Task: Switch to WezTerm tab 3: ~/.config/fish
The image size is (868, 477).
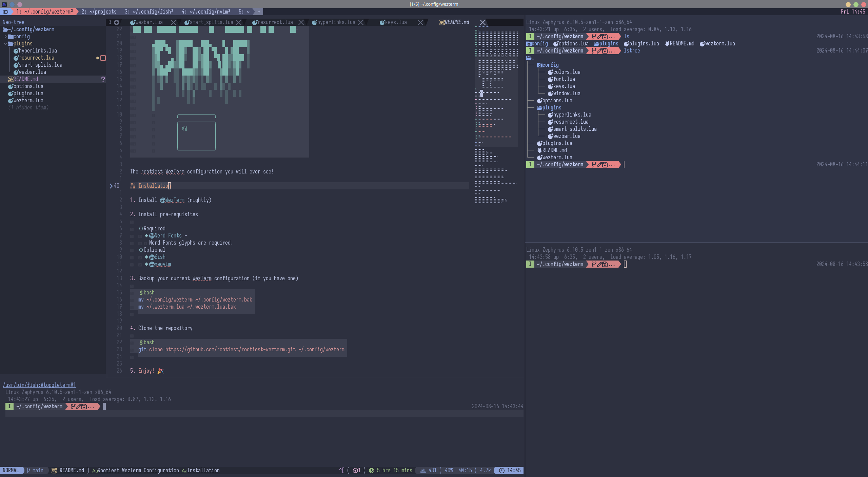Action: [149, 12]
